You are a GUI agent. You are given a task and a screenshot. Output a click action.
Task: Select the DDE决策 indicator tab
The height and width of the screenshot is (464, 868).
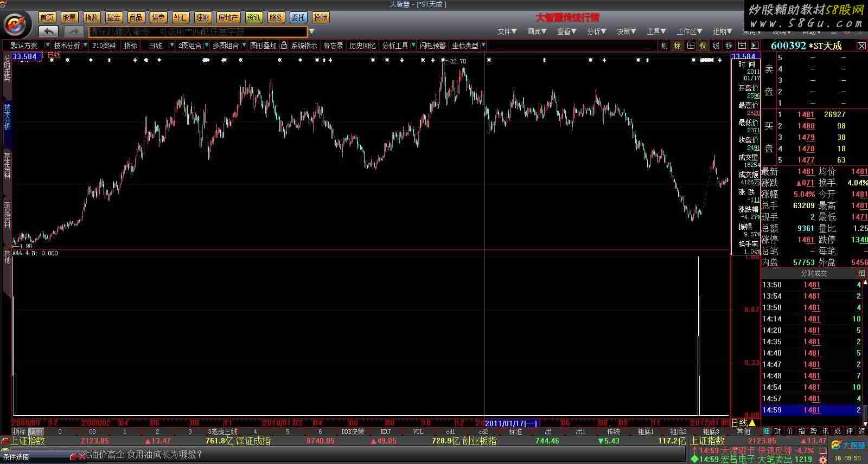pos(353,431)
